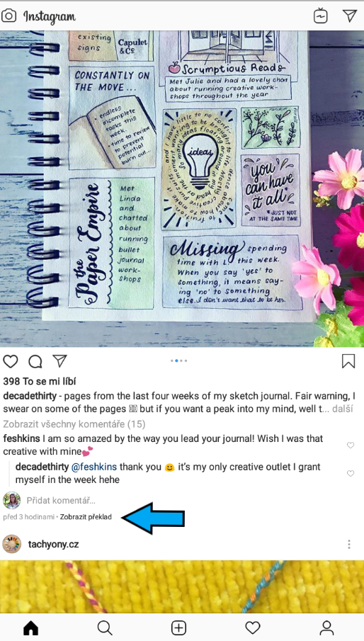Open the activity heart tab
This screenshot has width=364, height=641.
253,628
